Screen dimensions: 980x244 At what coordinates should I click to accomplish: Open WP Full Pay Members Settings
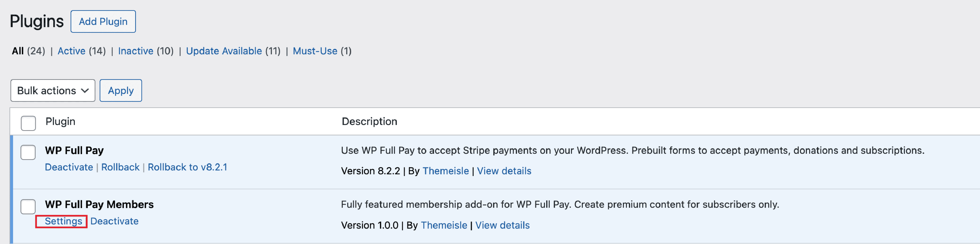point(63,221)
